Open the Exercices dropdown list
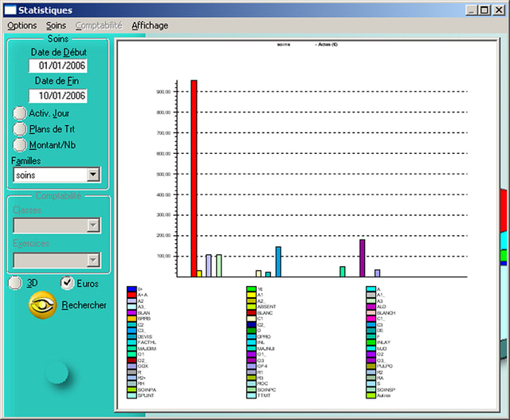The width and height of the screenshot is (510, 420). pos(93,260)
